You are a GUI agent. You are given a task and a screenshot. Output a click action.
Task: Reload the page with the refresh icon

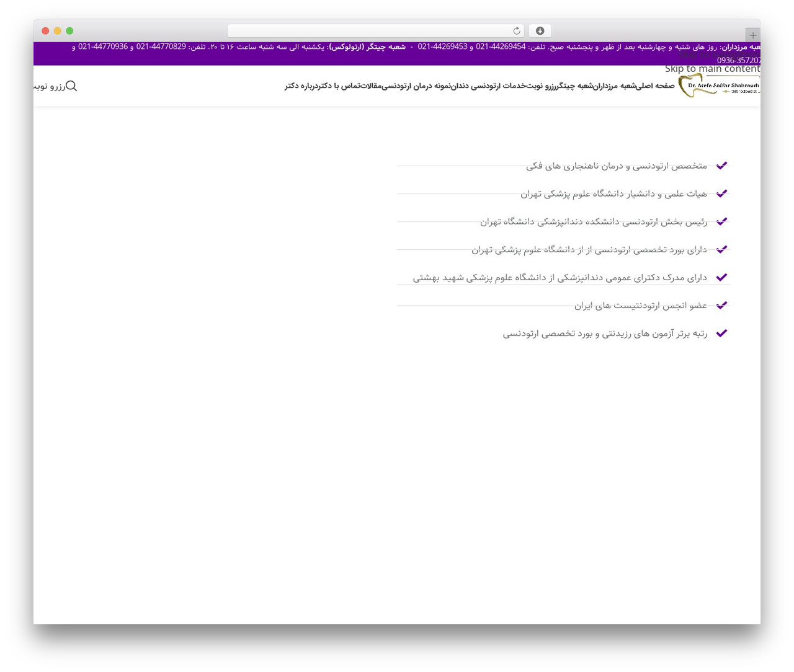click(517, 31)
